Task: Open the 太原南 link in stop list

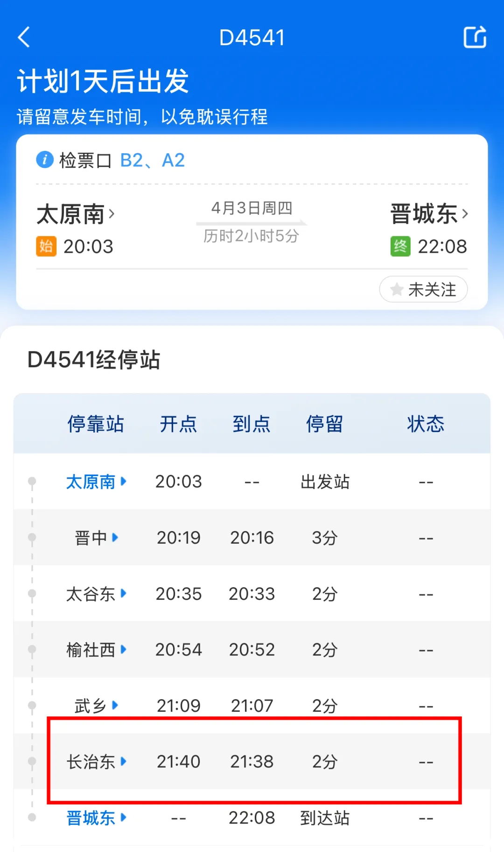Action: (x=96, y=482)
